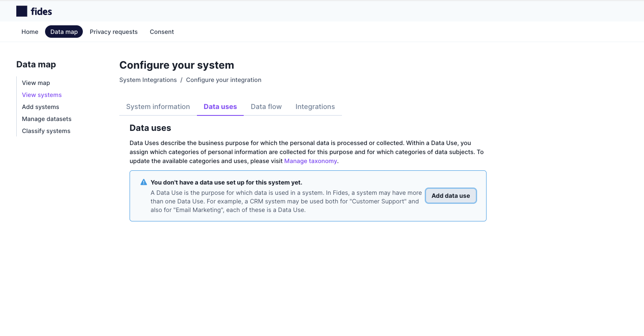Open the Integrations tab
This screenshot has height=336, width=644.
coord(315,107)
